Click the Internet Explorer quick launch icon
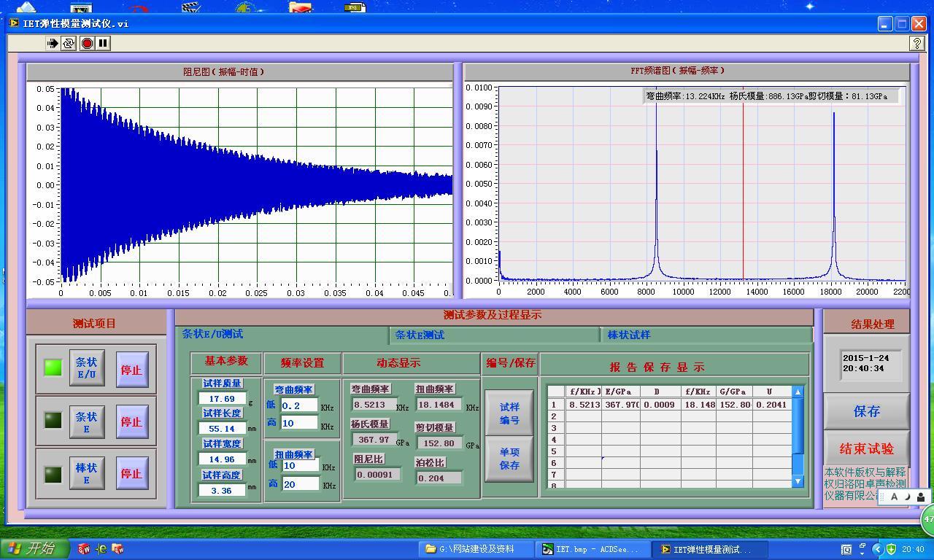 tap(101, 549)
